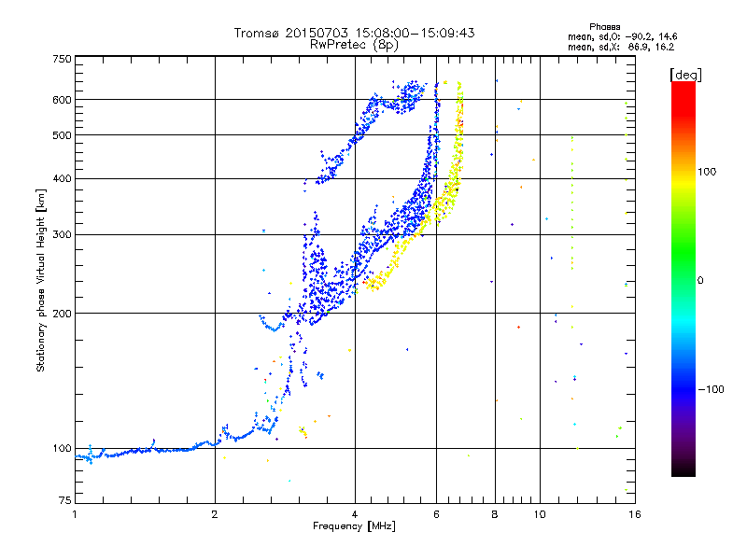Click the y-axis label '100'
This screenshot has height=560, width=747.
click(62, 449)
